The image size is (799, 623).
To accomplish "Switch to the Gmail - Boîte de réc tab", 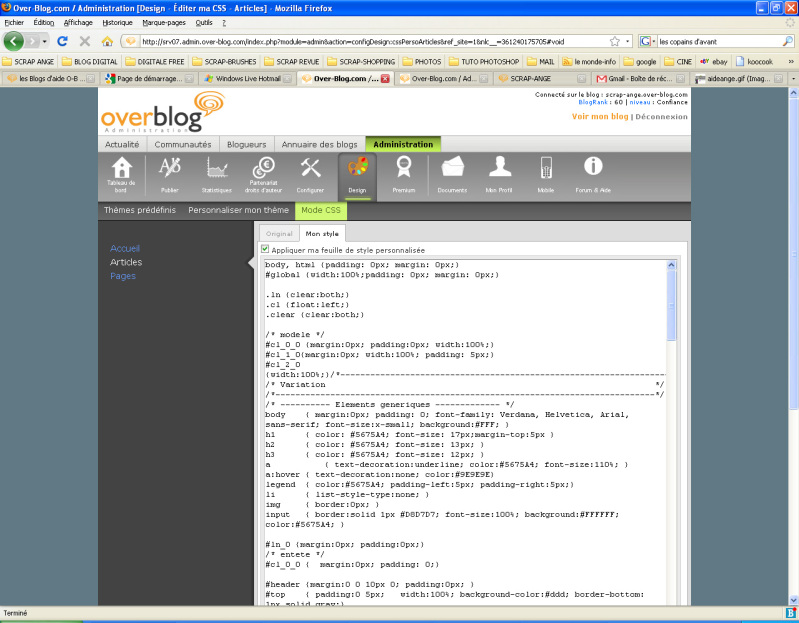I will (640, 78).
